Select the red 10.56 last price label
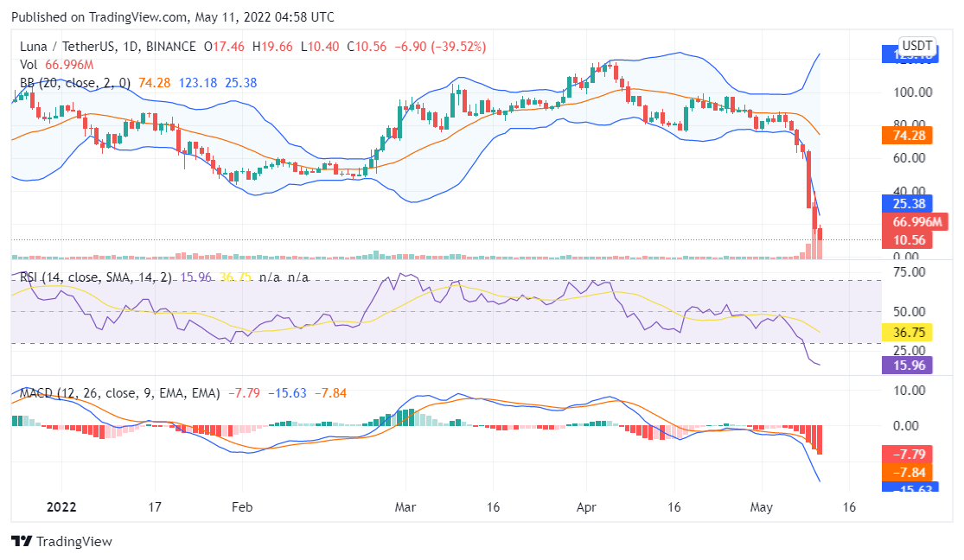This screenshot has height=560, width=964. click(903, 239)
